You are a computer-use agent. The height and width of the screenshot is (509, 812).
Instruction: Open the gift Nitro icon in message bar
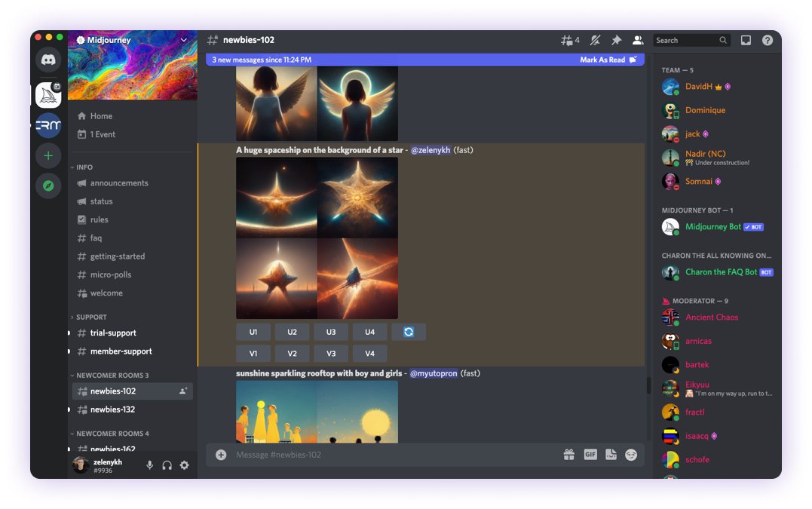click(569, 455)
